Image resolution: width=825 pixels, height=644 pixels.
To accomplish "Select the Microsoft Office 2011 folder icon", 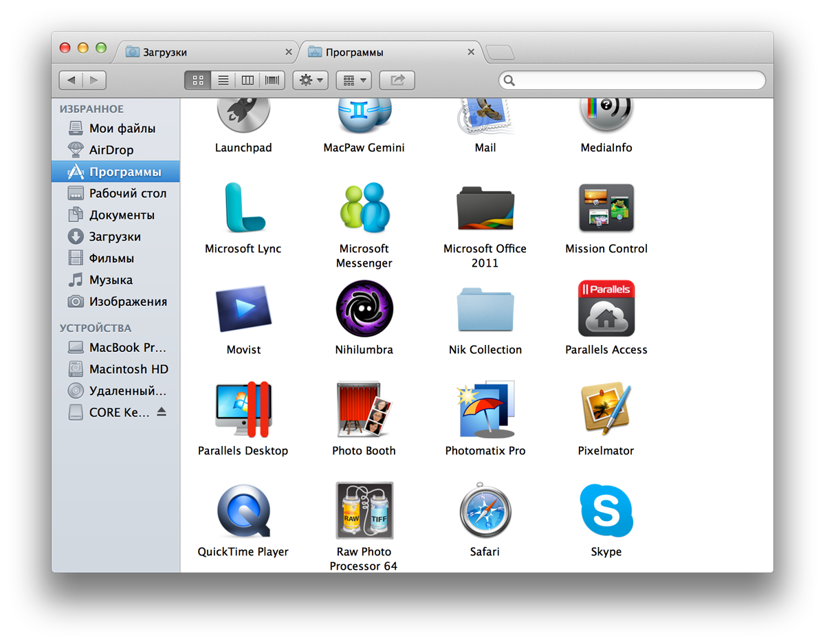I will [x=485, y=208].
